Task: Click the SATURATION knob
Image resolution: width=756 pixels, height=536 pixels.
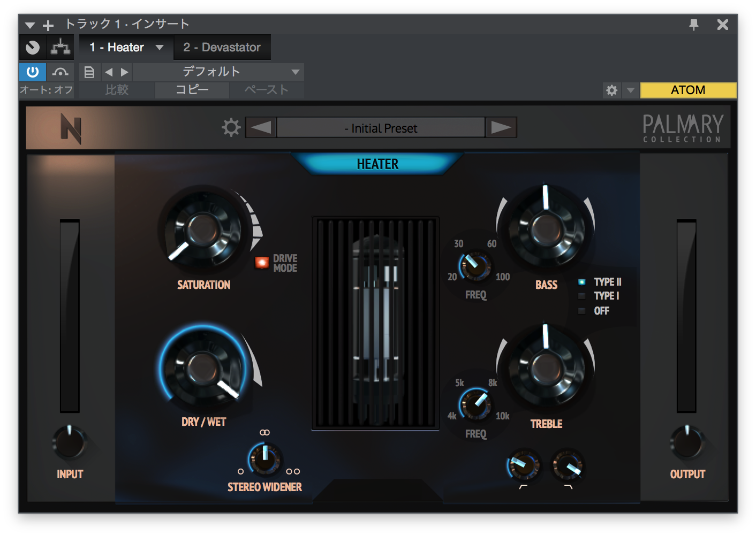Action: click(x=203, y=230)
